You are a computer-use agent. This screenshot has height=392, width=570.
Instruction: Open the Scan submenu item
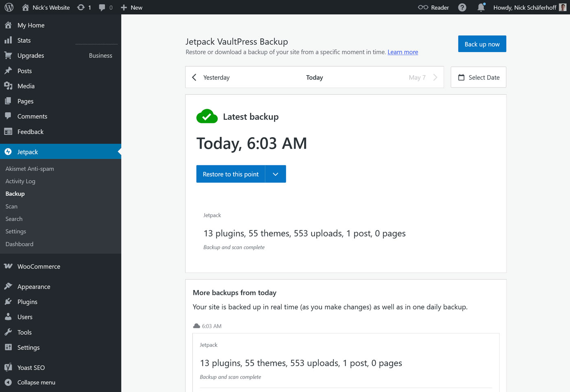(x=11, y=206)
